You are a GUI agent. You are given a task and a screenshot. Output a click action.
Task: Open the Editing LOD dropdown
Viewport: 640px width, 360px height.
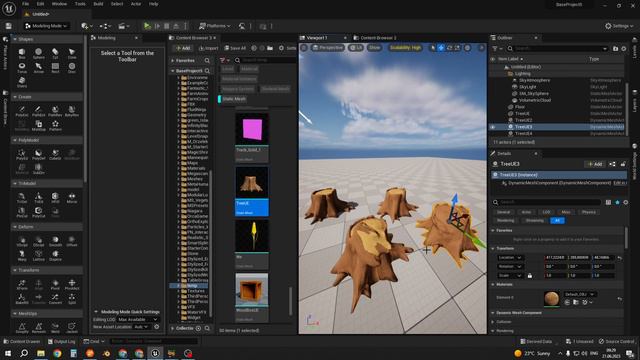click(138, 319)
